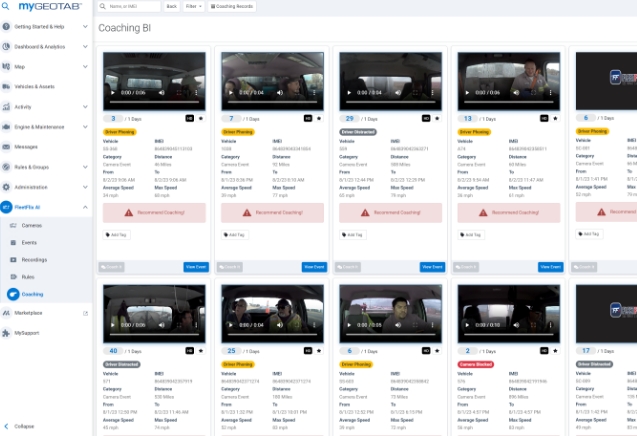Expand the Activity section chevron
This screenshot has height=436, width=637.
click(85, 106)
